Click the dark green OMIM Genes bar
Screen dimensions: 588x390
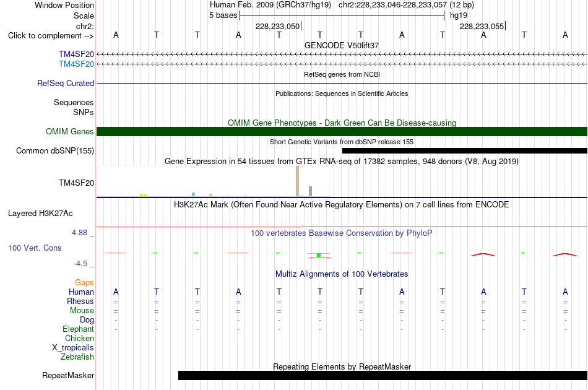click(x=342, y=132)
